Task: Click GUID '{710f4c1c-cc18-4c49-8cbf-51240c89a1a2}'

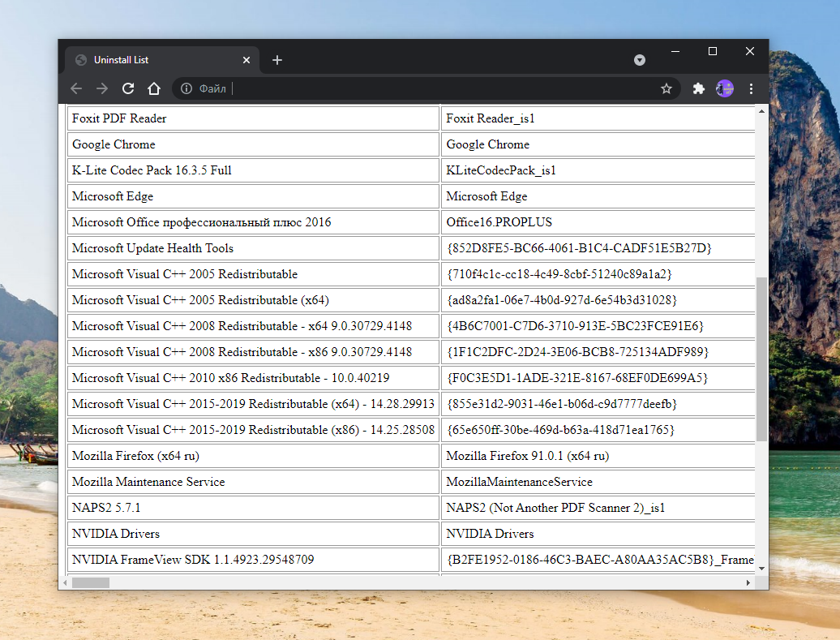Action: pos(598,274)
